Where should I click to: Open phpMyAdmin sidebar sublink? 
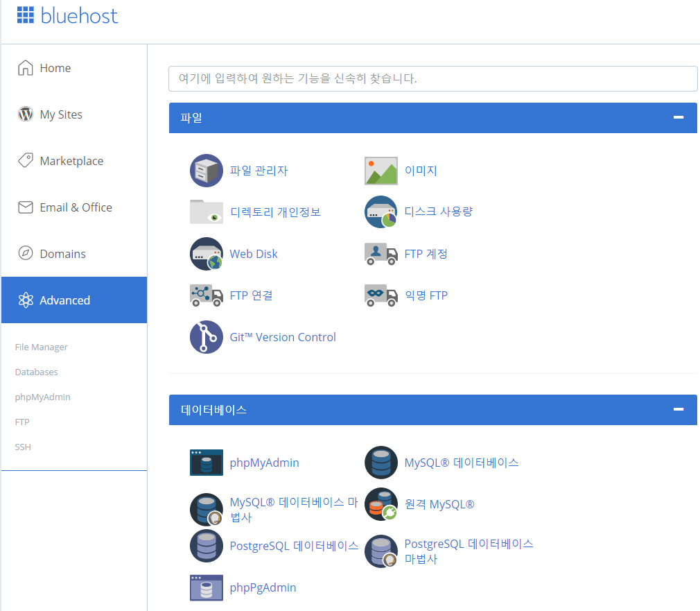pyautogui.click(x=43, y=397)
